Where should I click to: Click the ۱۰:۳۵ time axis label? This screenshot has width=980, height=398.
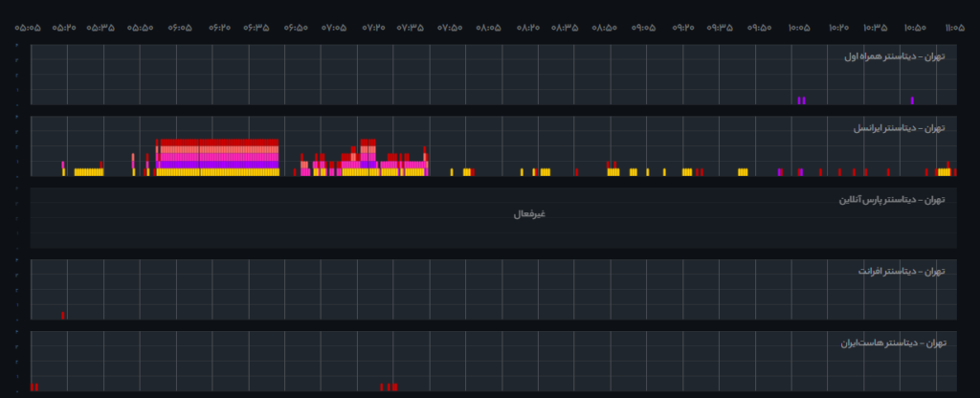point(876,28)
